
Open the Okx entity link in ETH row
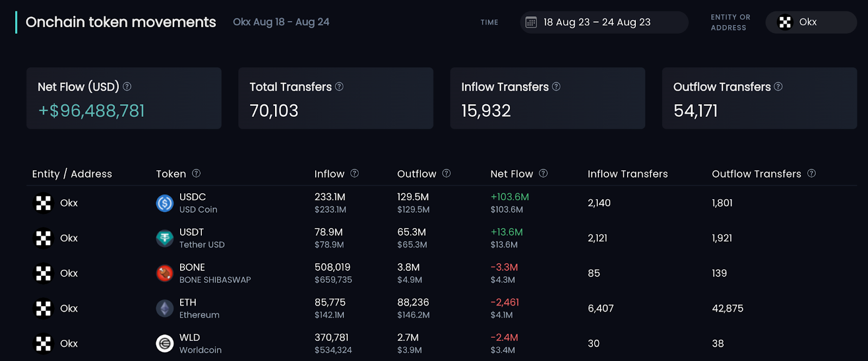coord(69,308)
